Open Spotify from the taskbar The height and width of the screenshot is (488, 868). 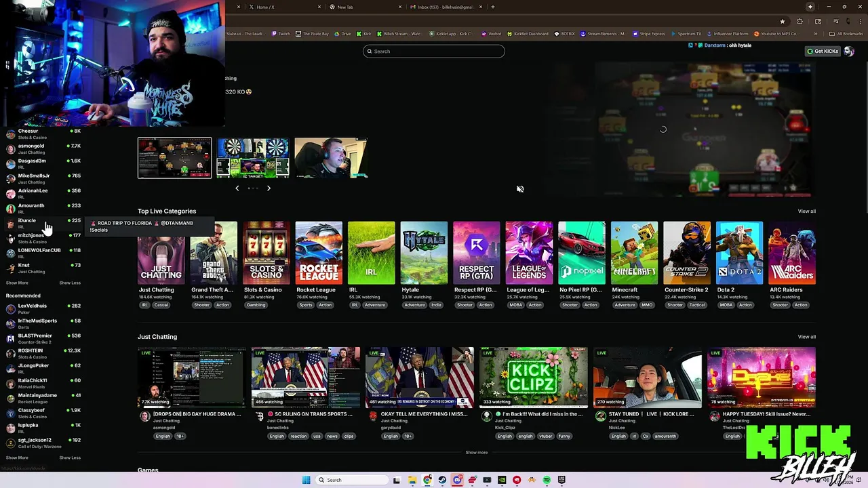[x=547, y=480]
